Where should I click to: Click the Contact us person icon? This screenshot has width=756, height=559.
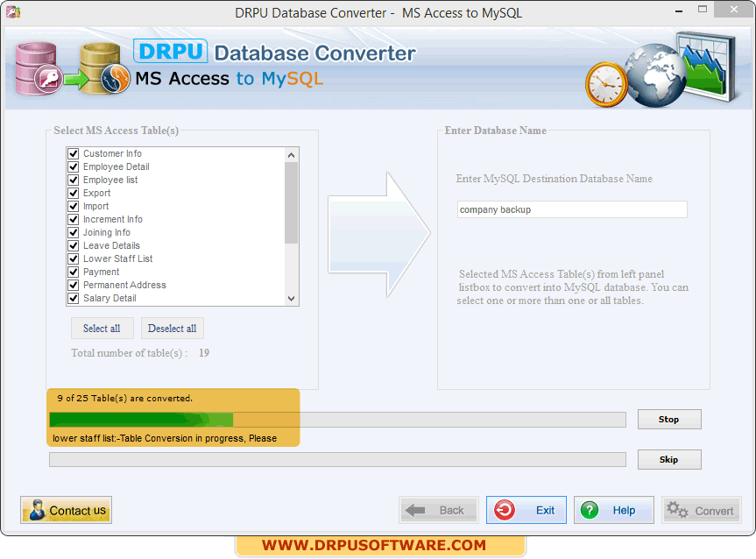(x=37, y=510)
